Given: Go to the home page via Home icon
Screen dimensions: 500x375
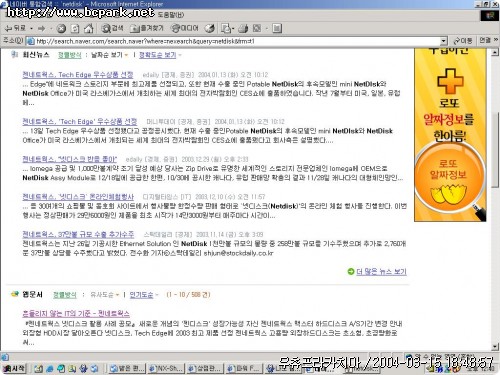Looking at the screenshot, I should click(x=88, y=28).
